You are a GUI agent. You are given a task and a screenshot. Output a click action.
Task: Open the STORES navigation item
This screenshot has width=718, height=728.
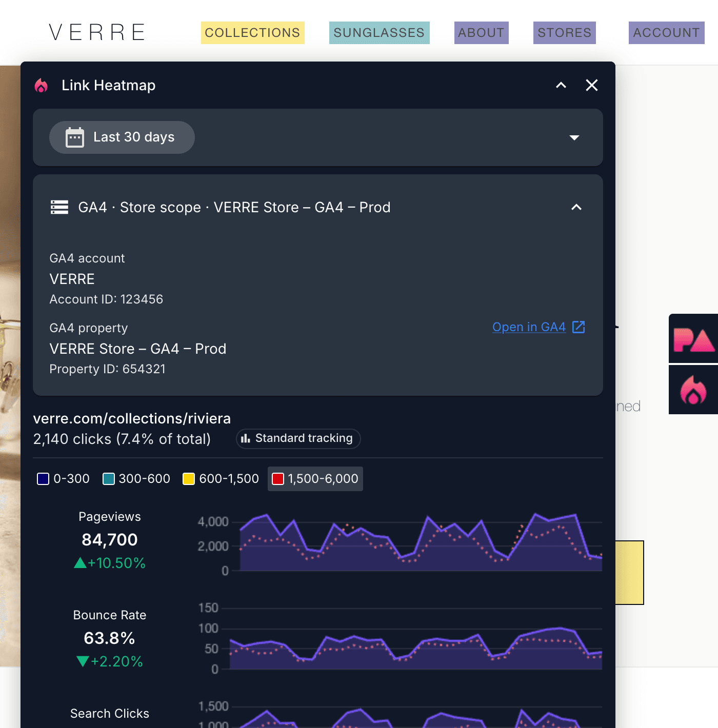click(564, 33)
